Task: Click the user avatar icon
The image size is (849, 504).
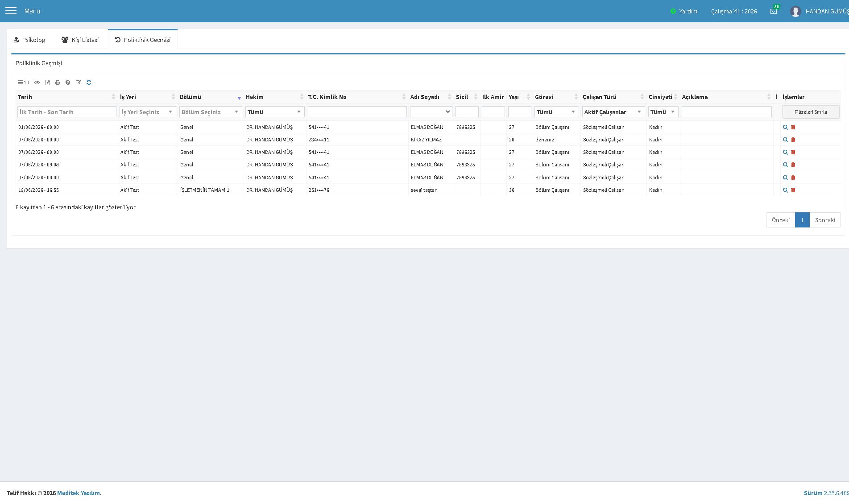Action: tap(795, 11)
